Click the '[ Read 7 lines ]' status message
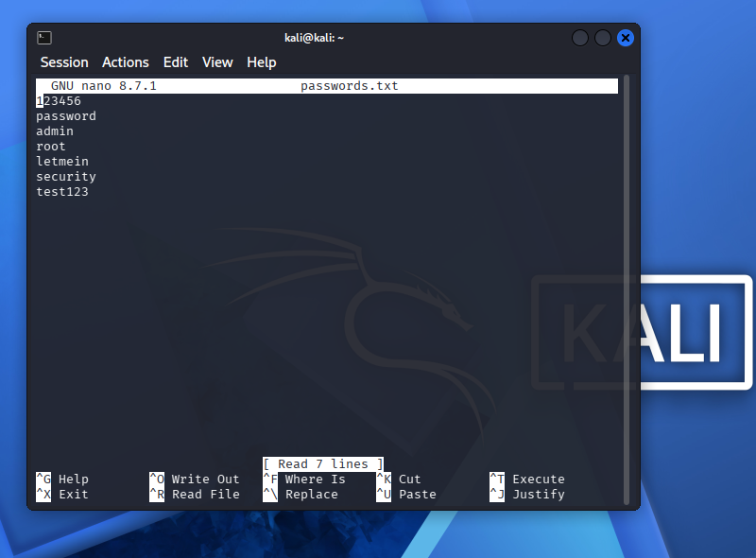Image resolution: width=756 pixels, height=558 pixels. [323, 463]
